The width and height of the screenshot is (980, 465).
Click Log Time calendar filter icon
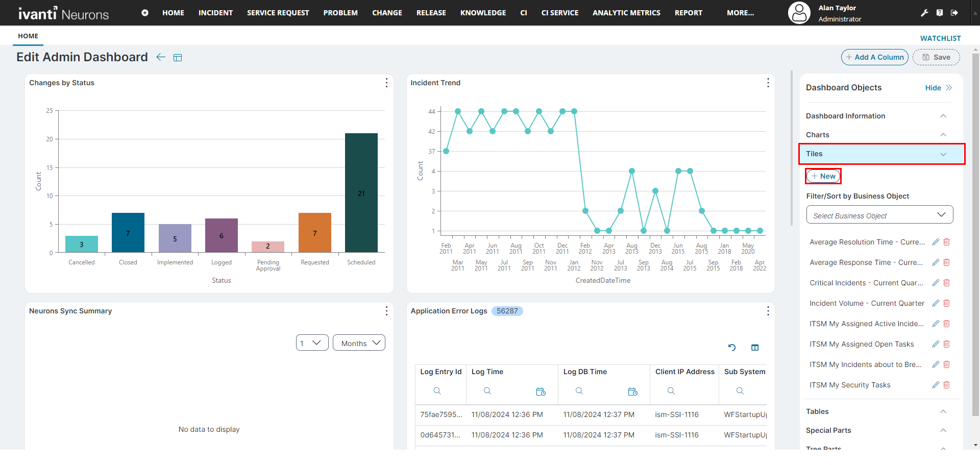tap(541, 391)
